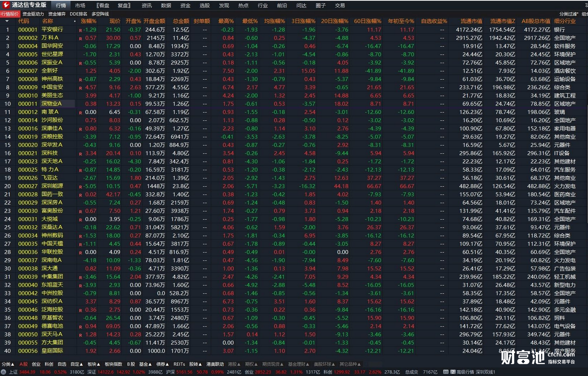Select the DDE排名 sub-tab
Screen dimensions: 588x376
tap(79, 14)
